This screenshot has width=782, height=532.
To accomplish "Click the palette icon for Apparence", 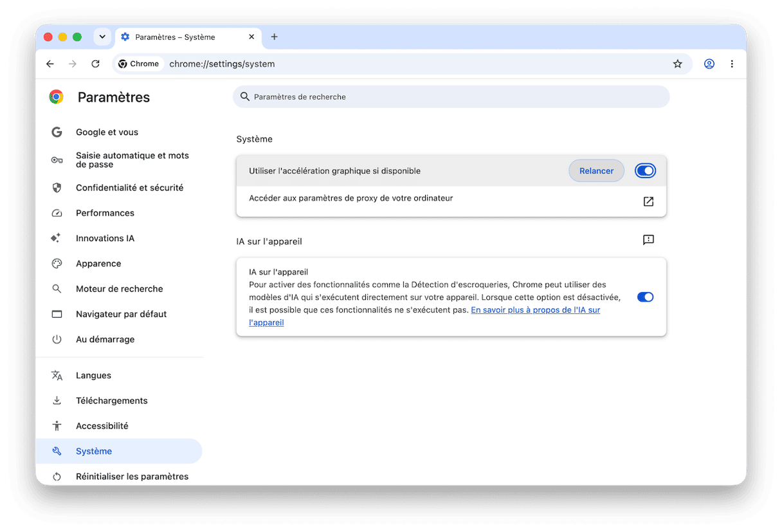I will tap(57, 264).
